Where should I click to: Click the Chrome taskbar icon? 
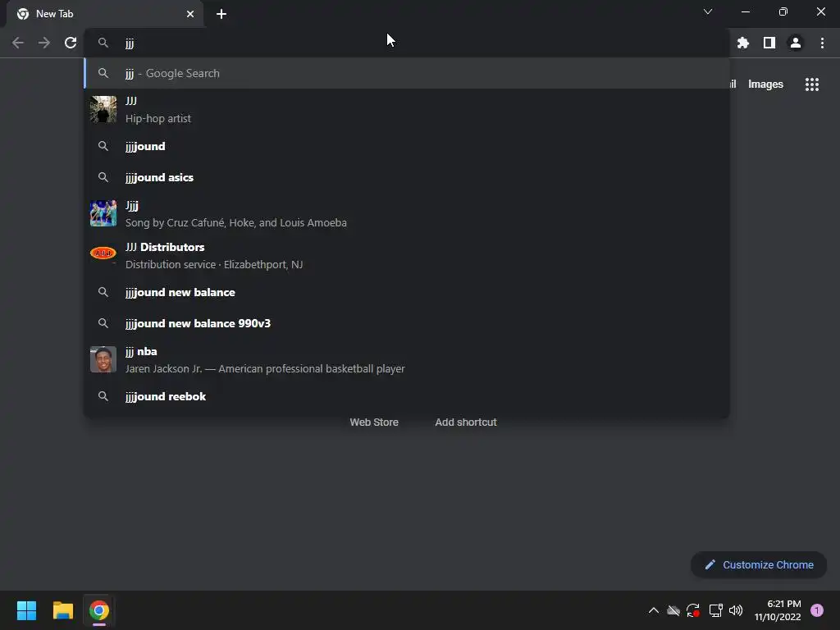click(99, 610)
